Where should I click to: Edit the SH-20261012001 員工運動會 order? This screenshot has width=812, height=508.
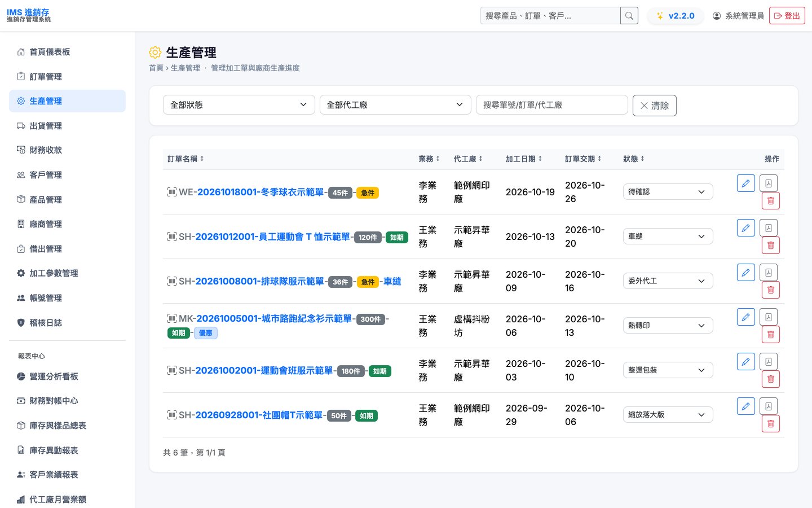pos(746,228)
